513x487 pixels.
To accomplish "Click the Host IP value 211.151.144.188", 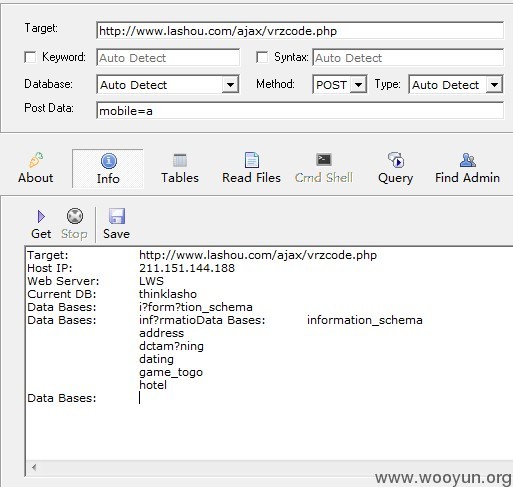I will 187,268.
